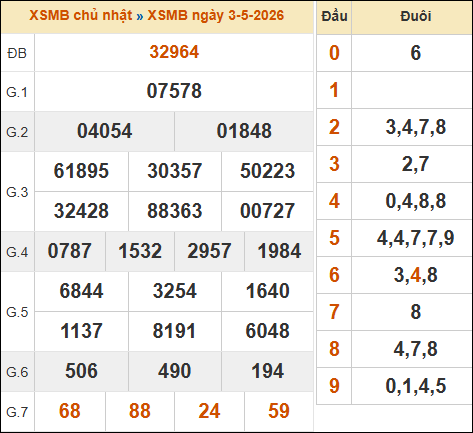Select G.7 number 59
Viewport: 473px width, 433px height.
(279, 411)
